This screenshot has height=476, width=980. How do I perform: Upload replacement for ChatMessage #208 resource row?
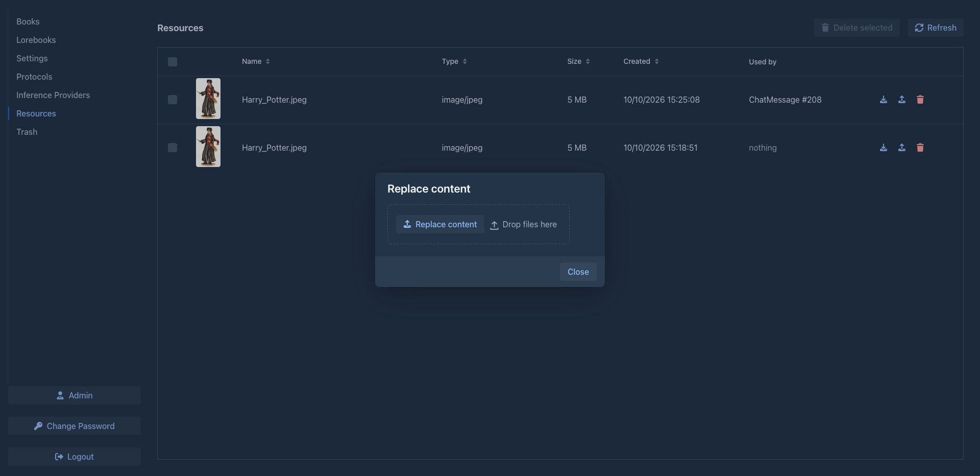pyautogui.click(x=902, y=100)
